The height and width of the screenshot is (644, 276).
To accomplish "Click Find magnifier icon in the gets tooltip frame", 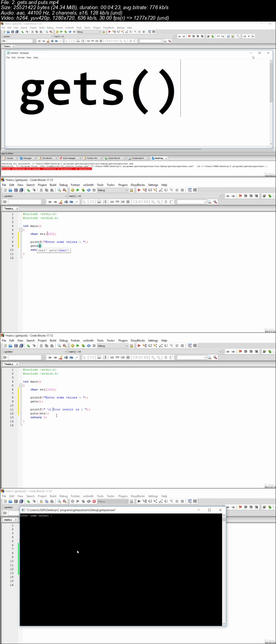I will click(59, 190).
